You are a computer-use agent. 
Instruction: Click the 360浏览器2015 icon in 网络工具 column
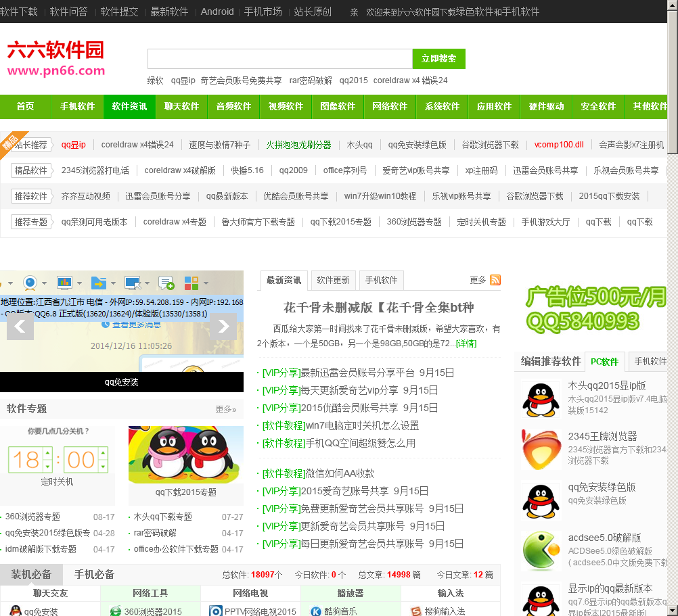(x=116, y=611)
